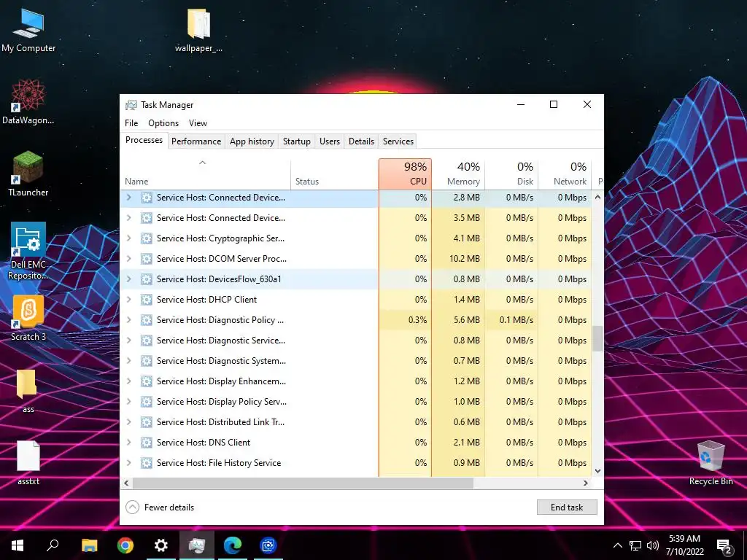Click horizontal scroll right arrow
The width and height of the screenshot is (747, 560).
coord(586,483)
